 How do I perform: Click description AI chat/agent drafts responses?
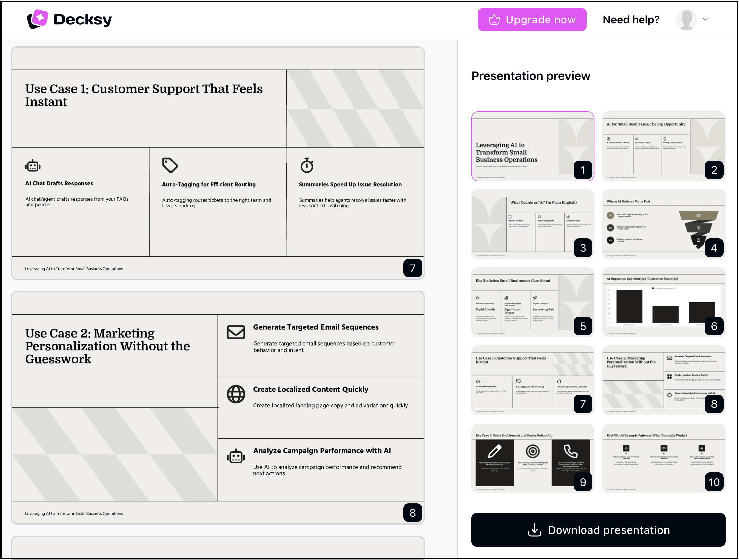77,202
